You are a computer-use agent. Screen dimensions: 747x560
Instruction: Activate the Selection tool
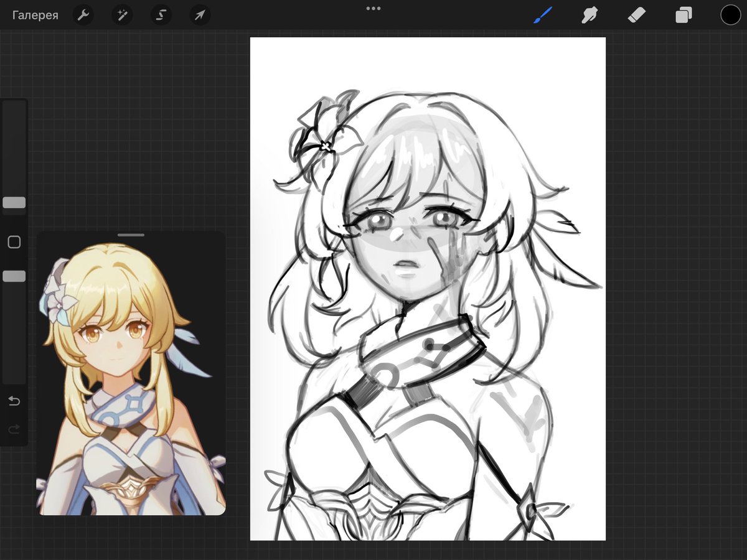(161, 15)
